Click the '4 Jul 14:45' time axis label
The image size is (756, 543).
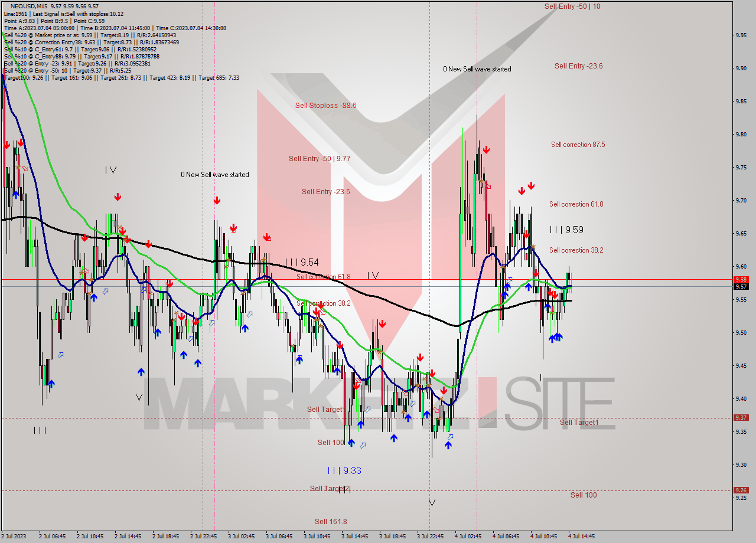tap(582, 537)
